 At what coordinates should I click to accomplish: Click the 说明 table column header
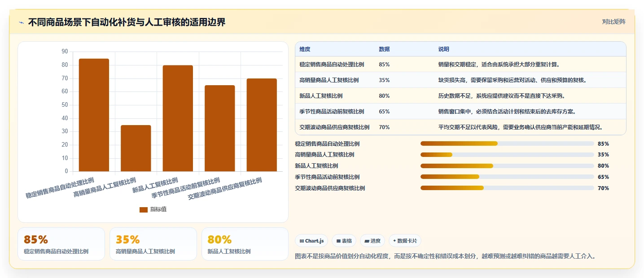[443, 49]
